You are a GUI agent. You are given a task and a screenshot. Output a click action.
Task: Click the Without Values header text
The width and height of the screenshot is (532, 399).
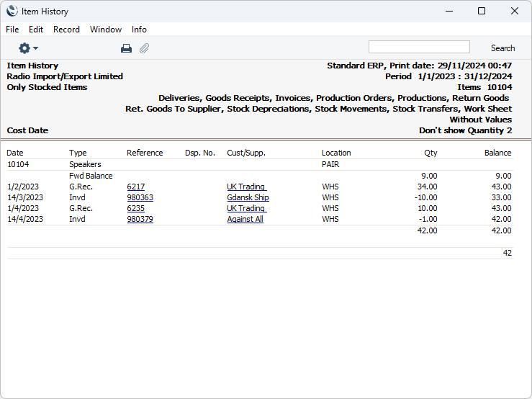(x=481, y=120)
